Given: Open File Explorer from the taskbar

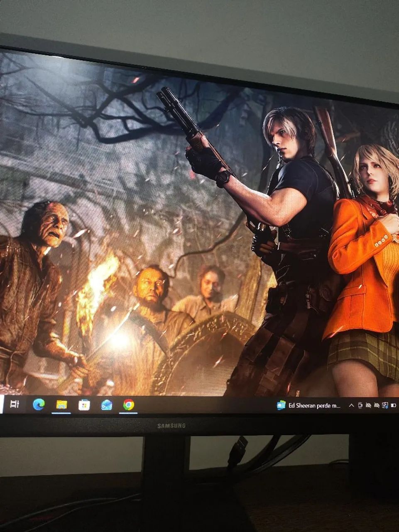Looking at the screenshot, I should (61, 404).
